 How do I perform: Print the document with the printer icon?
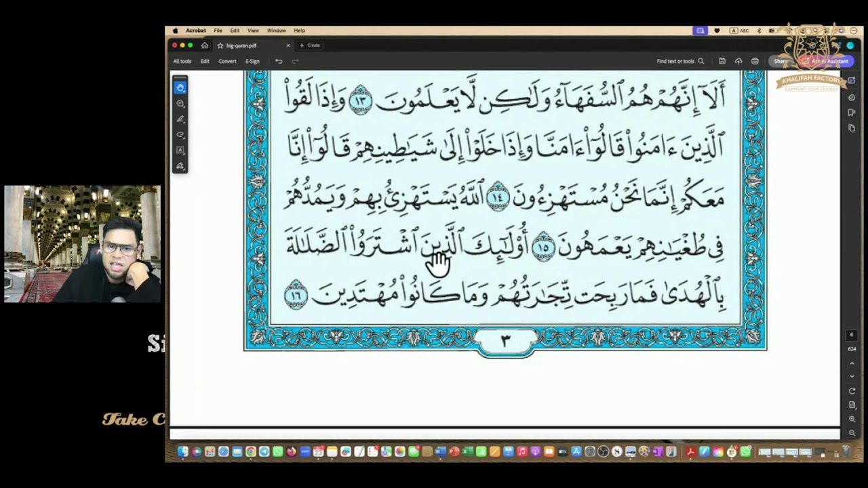[755, 61]
